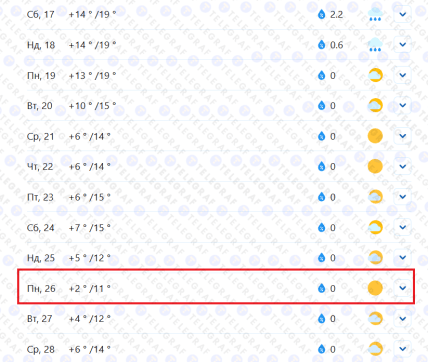The width and height of the screenshot is (428, 362).
Task: Select the date label Вт, 27
Action: coord(40,319)
